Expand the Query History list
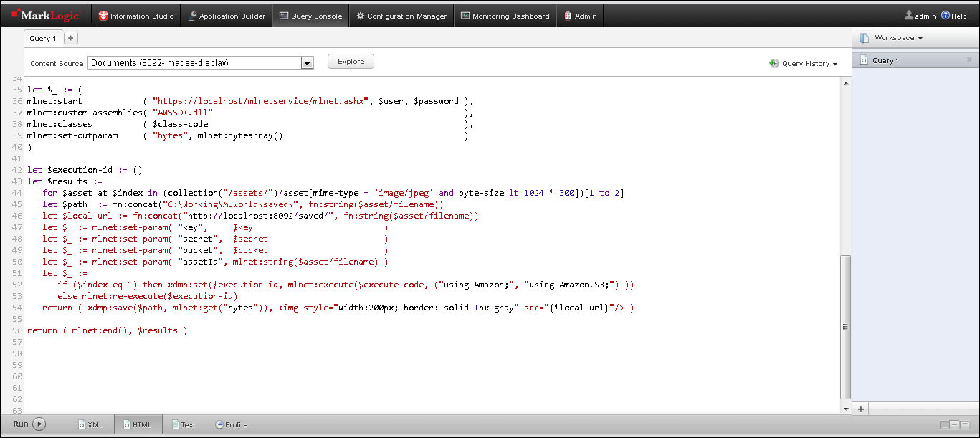 (x=803, y=63)
